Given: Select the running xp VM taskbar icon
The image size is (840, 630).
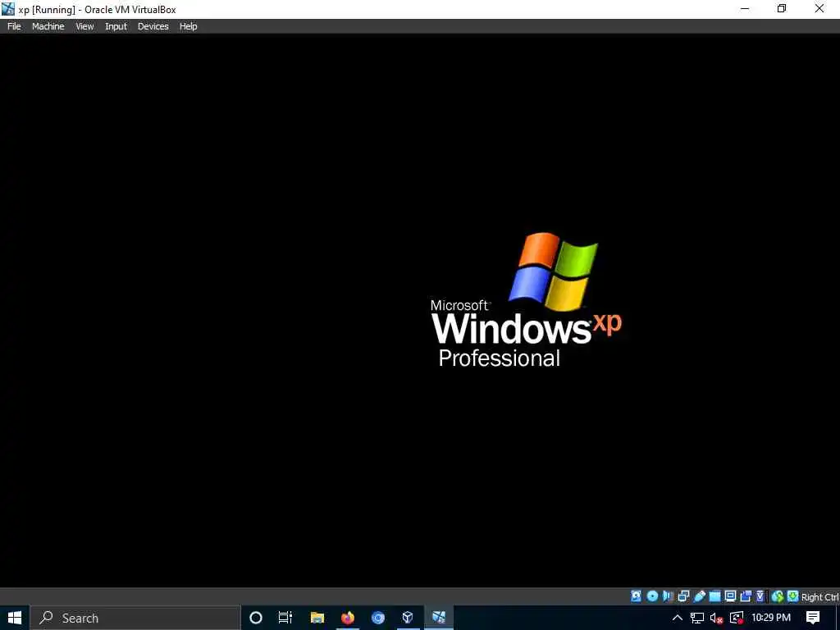Looking at the screenshot, I should [439, 618].
